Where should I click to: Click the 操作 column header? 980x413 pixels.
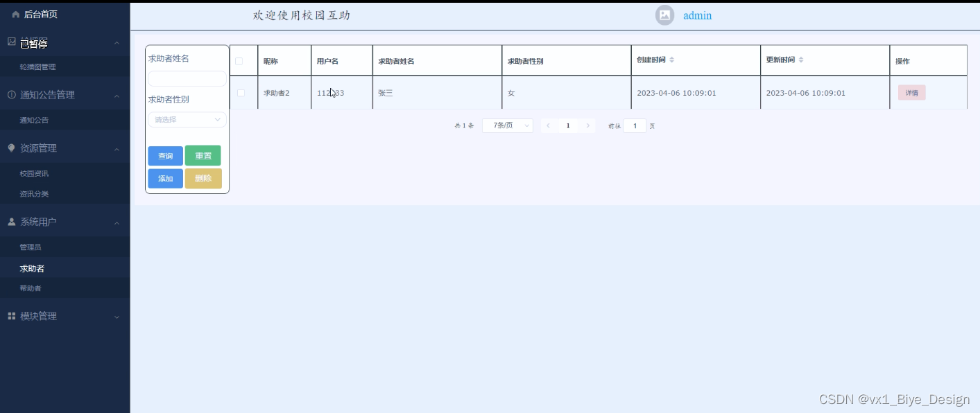[929, 61]
